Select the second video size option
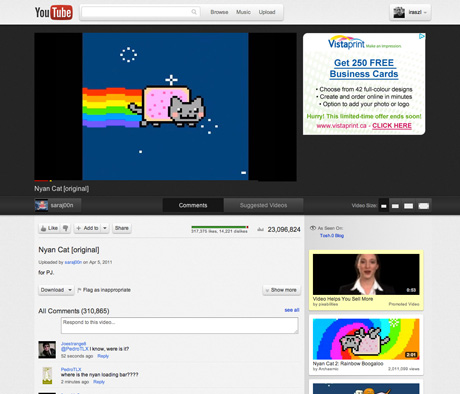 [395, 206]
